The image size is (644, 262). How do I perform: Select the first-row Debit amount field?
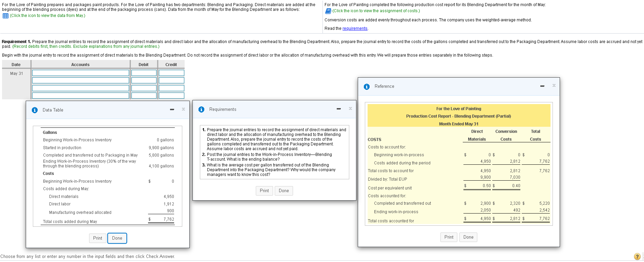coord(144,73)
